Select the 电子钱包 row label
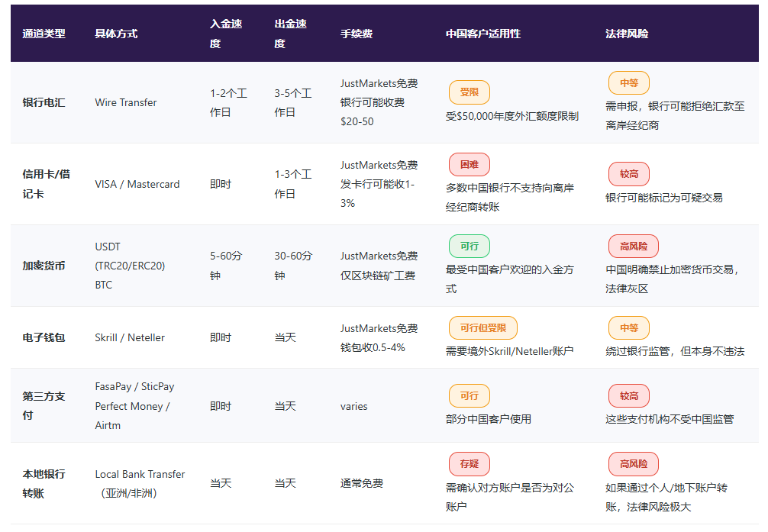768x532 pixels. (44, 337)
